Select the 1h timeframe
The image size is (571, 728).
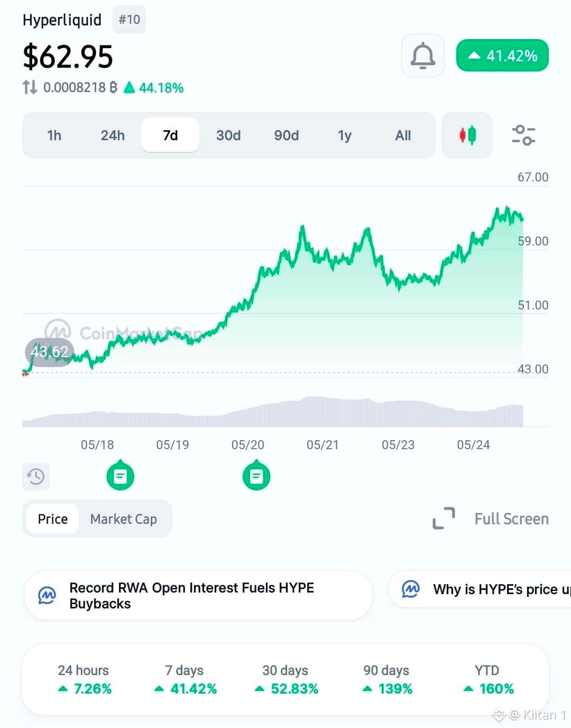click(x=54, y=135)
